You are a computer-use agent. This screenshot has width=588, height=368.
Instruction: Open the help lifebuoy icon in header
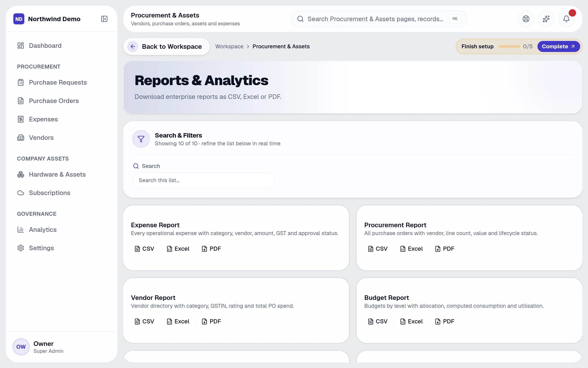(526, 19)
